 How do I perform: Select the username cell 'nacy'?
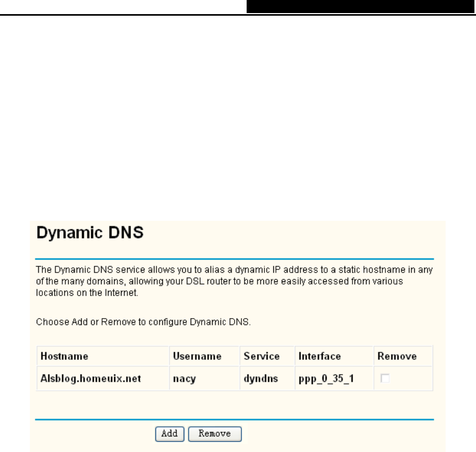click(204, 378)
